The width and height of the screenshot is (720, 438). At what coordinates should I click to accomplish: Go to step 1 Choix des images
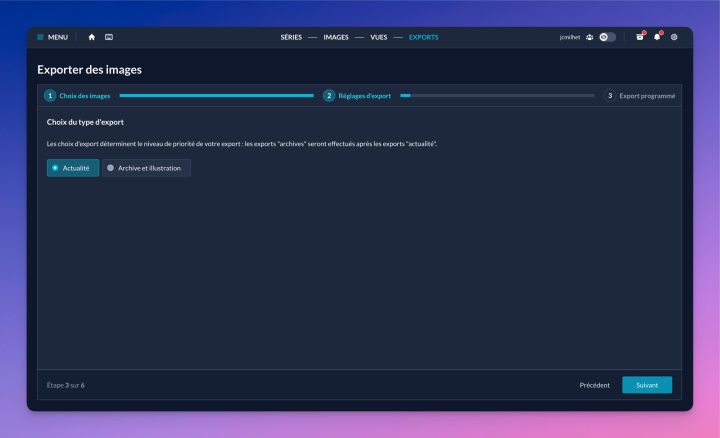pos(77,95)
